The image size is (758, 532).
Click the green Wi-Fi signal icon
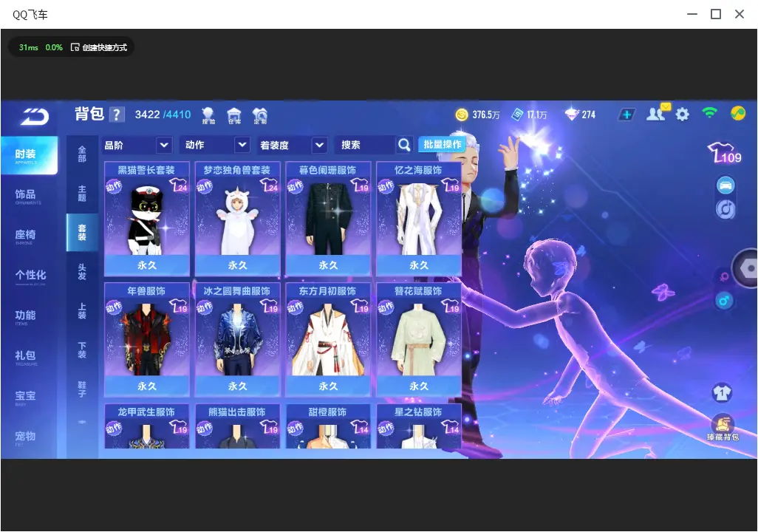709,113
